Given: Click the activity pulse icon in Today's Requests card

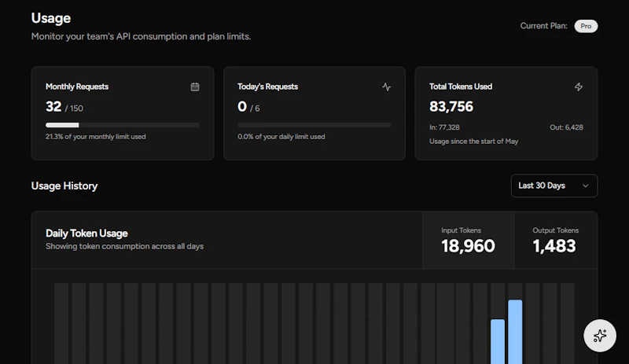Looking at the screenshot, I should click(x=386, y=87).
